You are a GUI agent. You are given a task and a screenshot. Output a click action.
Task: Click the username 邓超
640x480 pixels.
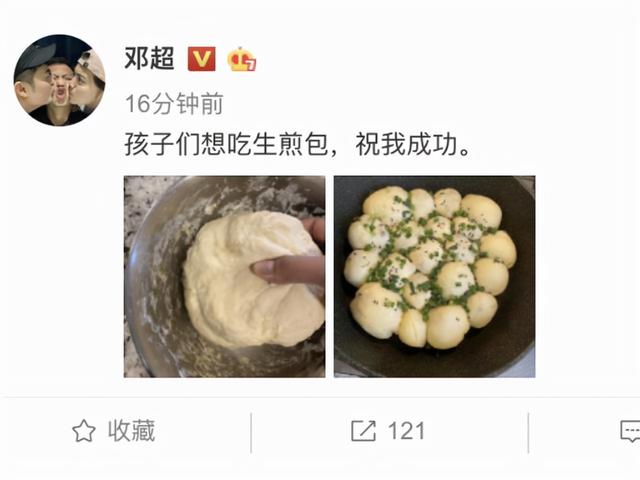(149, 58)
